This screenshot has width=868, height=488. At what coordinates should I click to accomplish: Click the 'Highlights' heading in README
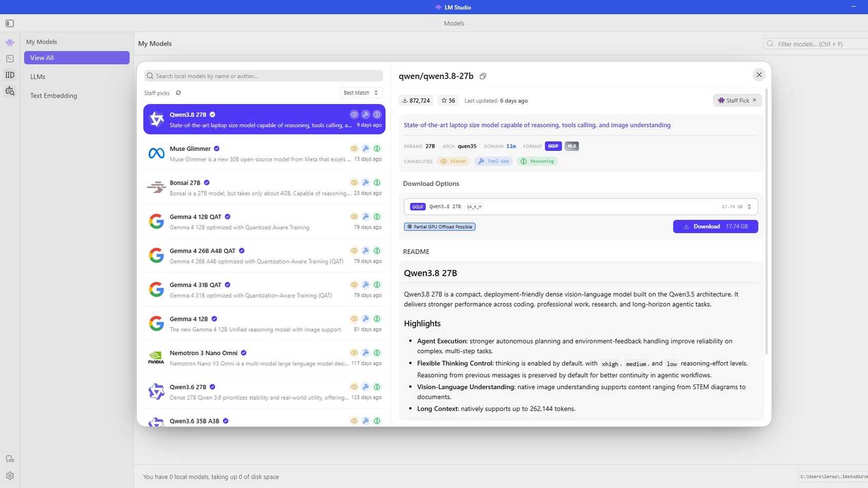pos(422,323)
